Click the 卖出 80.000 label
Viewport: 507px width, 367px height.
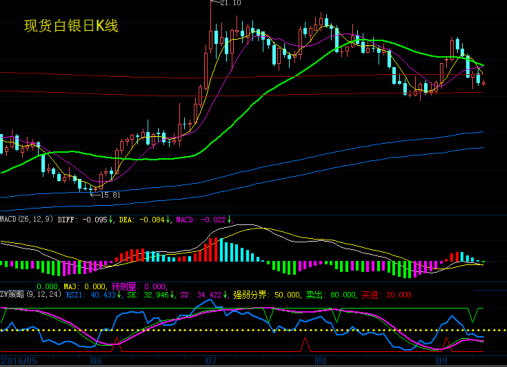pyautogui.click(x=331, y=295)
